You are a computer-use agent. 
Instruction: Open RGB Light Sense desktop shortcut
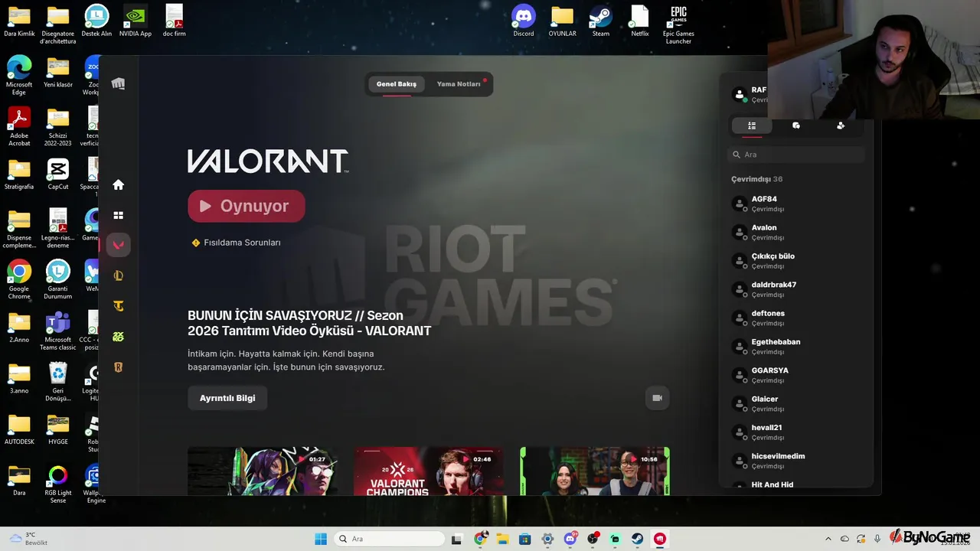58,484
